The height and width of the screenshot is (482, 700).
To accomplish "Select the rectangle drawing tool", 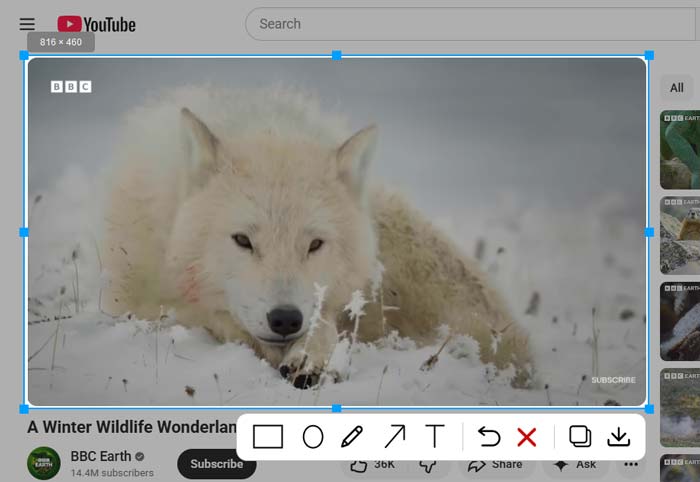I will click(267, 436).
